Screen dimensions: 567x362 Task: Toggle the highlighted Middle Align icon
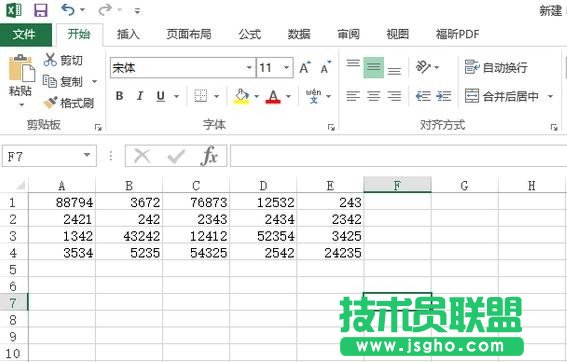point(374,68)
